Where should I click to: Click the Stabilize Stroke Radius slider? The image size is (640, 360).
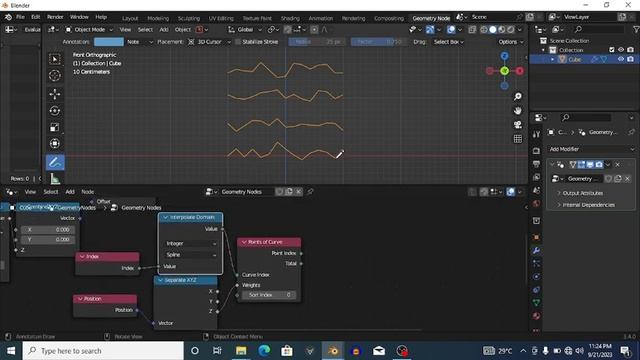pyautogui.click(x=318, y=42)
